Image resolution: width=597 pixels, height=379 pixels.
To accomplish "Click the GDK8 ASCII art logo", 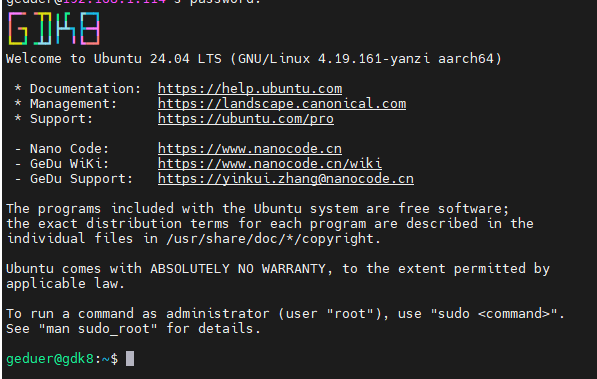I will 54,29.
